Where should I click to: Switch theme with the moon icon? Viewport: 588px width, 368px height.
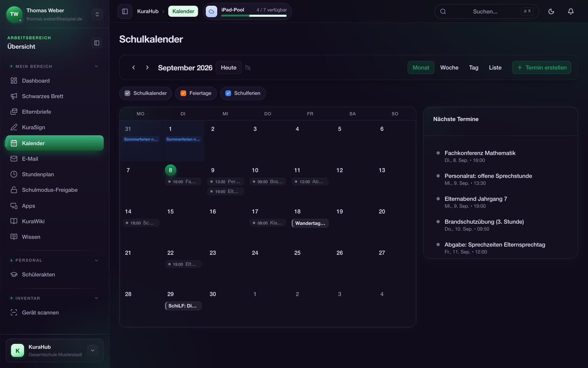pyautogui.click(x=551, y=11)
